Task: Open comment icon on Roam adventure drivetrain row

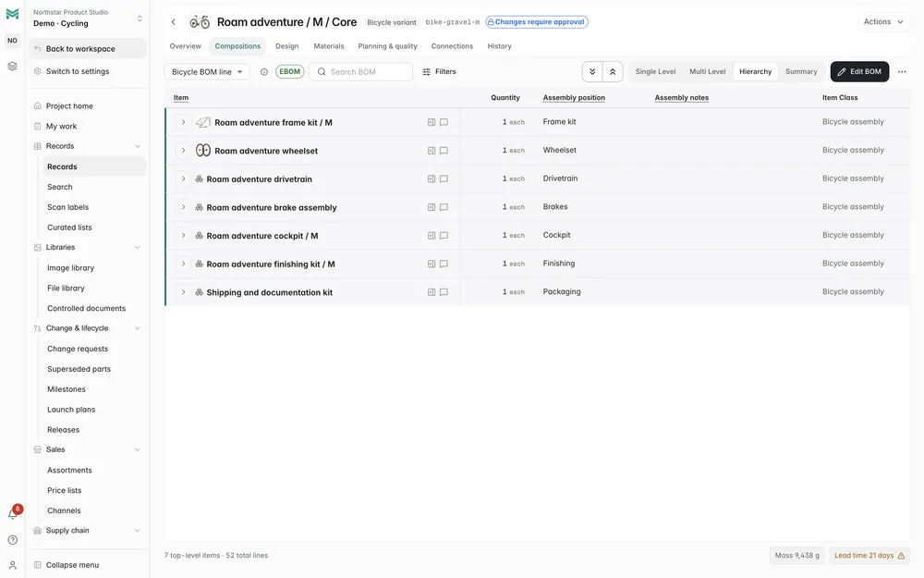Action: click(x=444, y=178)
